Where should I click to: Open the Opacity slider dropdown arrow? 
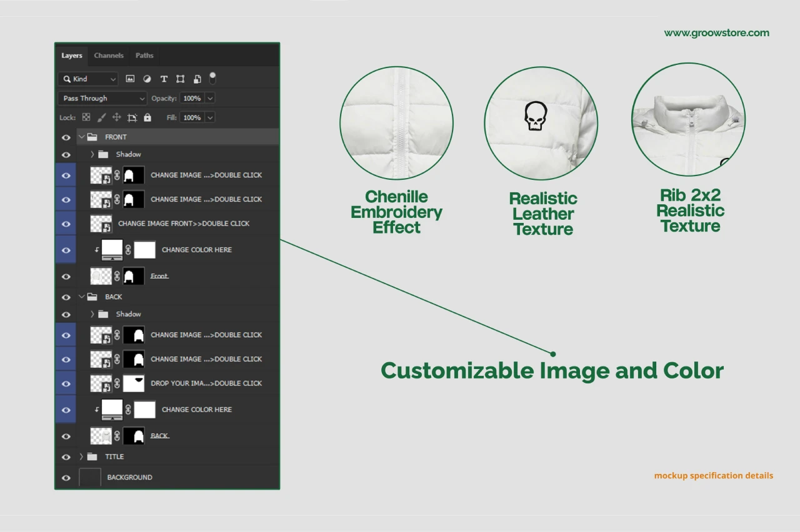[x=209, y=99]
